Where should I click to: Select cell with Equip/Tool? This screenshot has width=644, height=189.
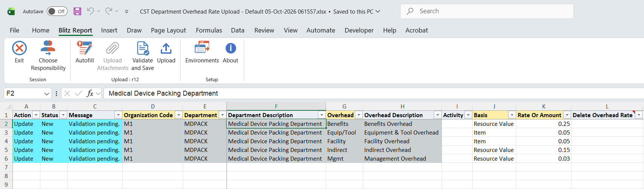(x=344, y=133)
